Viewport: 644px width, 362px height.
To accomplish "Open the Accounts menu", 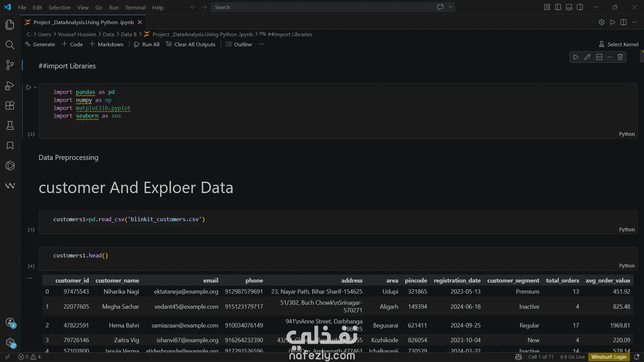I will [10, 322].
